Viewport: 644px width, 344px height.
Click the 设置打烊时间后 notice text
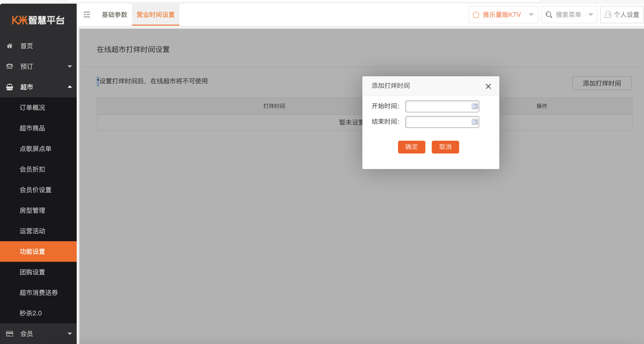(152, 81)
